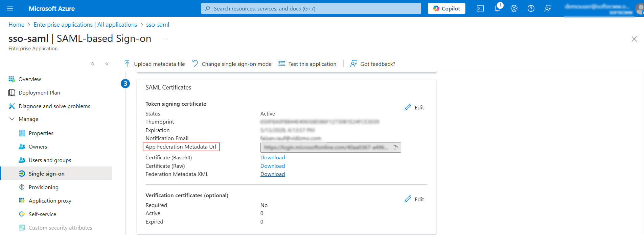Collapse the Manage section in sidebar
The height and width of the screenshot is (235, 644).
pyautogui.click(x=12, y=119)
